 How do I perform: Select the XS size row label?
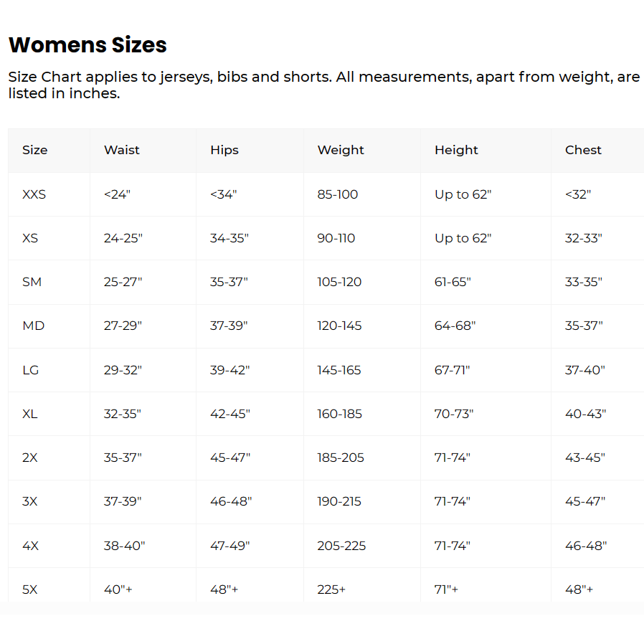point(30,238)
